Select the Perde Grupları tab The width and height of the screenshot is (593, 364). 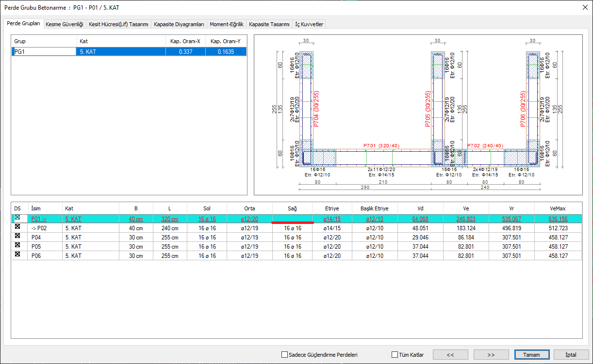23,23
